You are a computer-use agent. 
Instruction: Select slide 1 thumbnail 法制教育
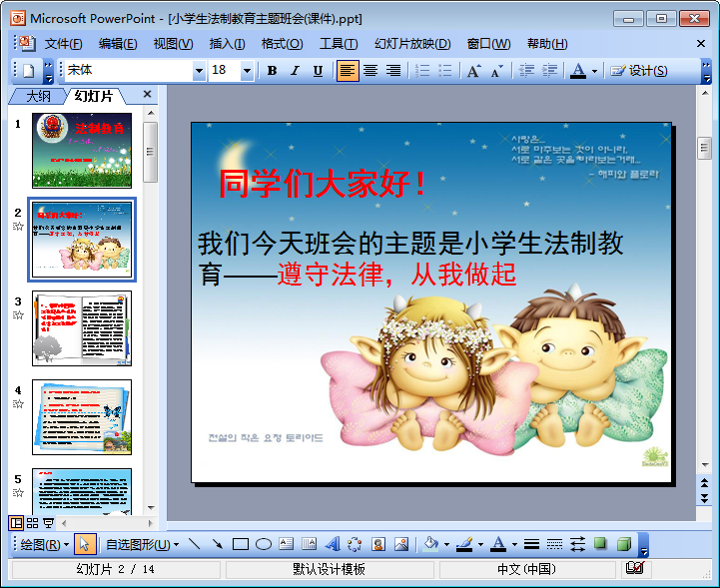pyautogui.click(x=82, y=151)
